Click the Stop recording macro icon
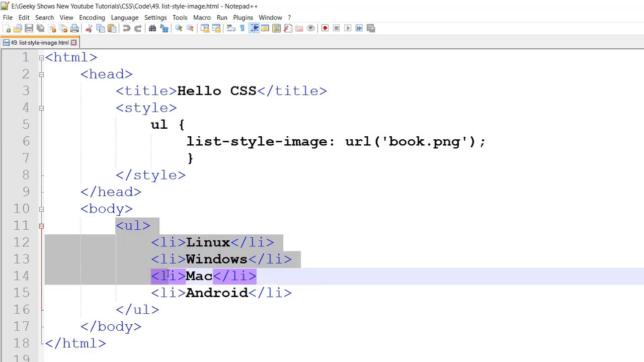This screenshot has height=362, width=644. click(337, 28)
